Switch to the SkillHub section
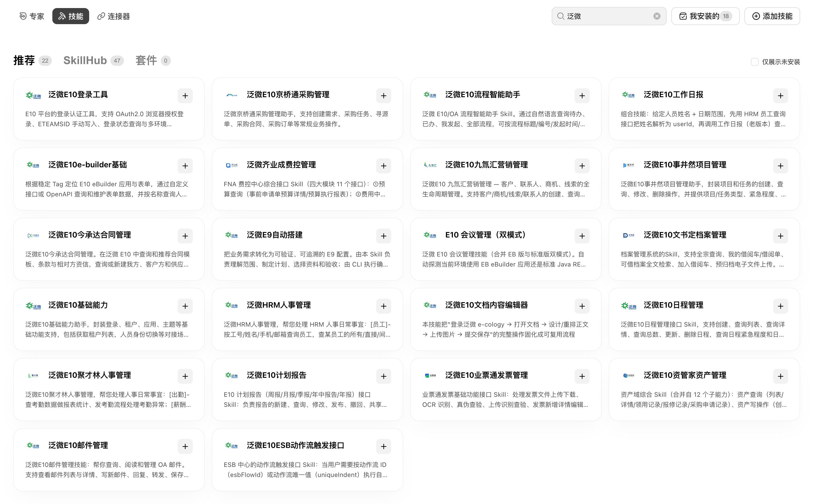Screen dimensions: 814x504 [x=93, y=60]
